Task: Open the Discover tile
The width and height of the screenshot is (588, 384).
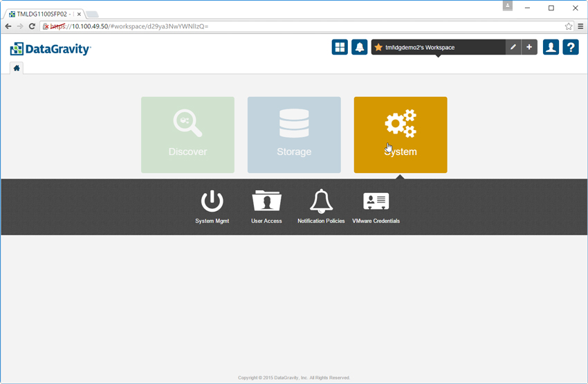Action: [x=187, y=135]
